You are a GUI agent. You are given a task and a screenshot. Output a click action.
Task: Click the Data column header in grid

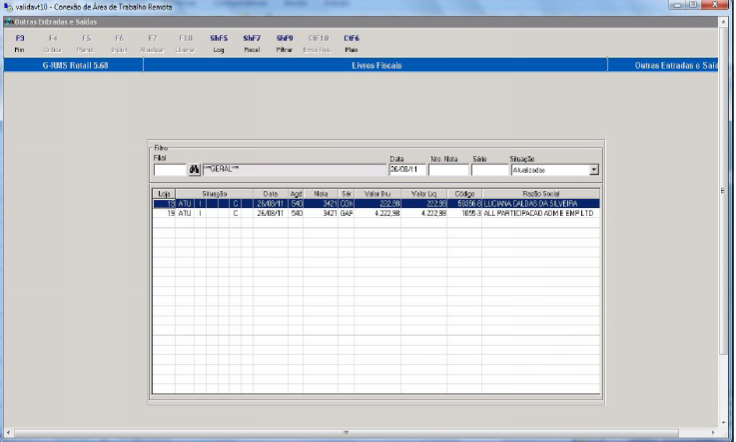point(270,194)
